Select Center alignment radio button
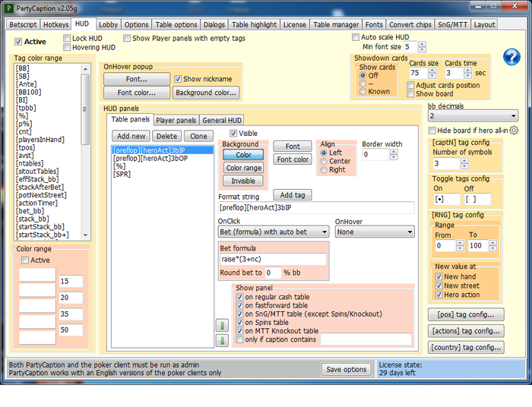Viewport: 532px width, 407px height. 324,161
